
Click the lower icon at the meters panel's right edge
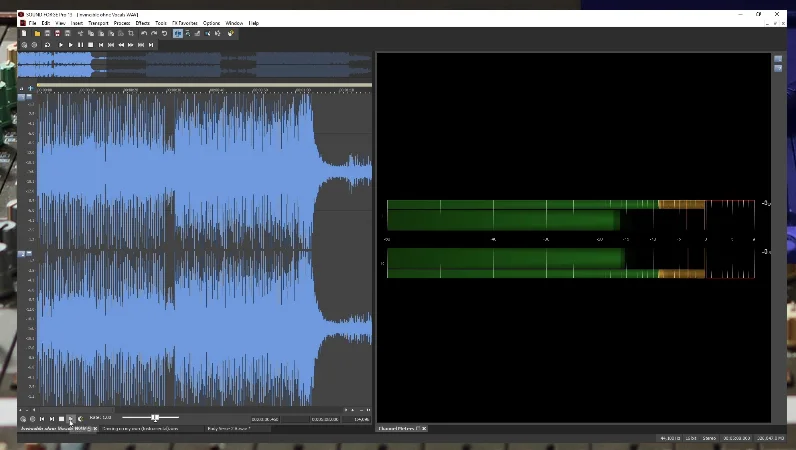tap(778, 68)
